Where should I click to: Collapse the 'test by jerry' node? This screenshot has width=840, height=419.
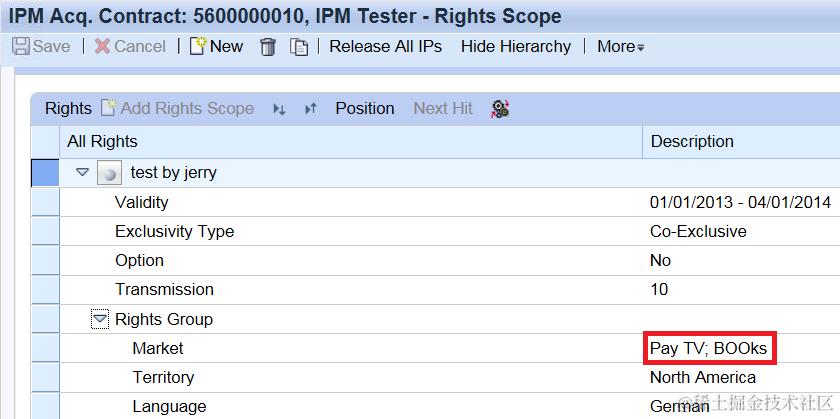click(82, 173)
